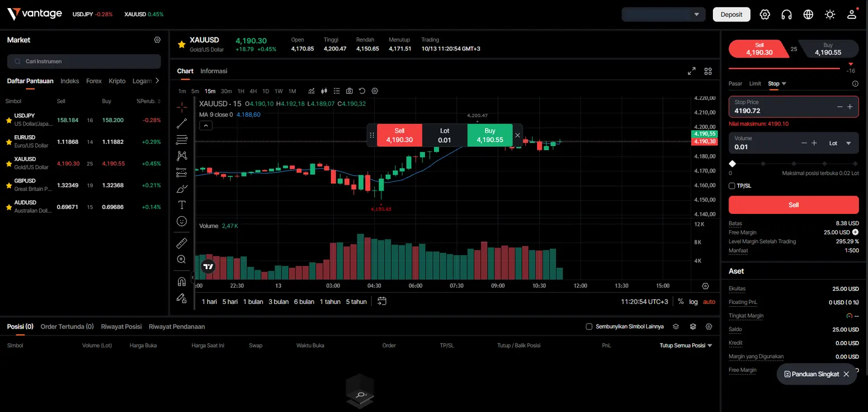Collapse the MA indicator legend chevron

tap(206, 125)
